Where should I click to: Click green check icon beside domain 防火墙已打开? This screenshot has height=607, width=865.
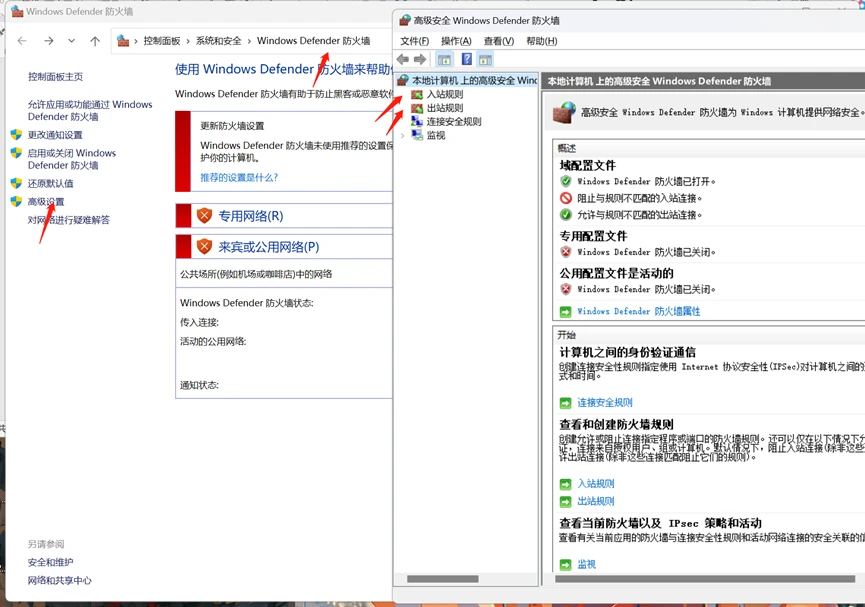pyautogui.click(x=565, y=181)
